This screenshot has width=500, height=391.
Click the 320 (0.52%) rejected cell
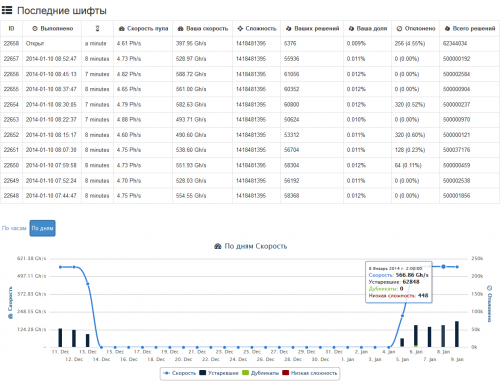tap(410, 105)
